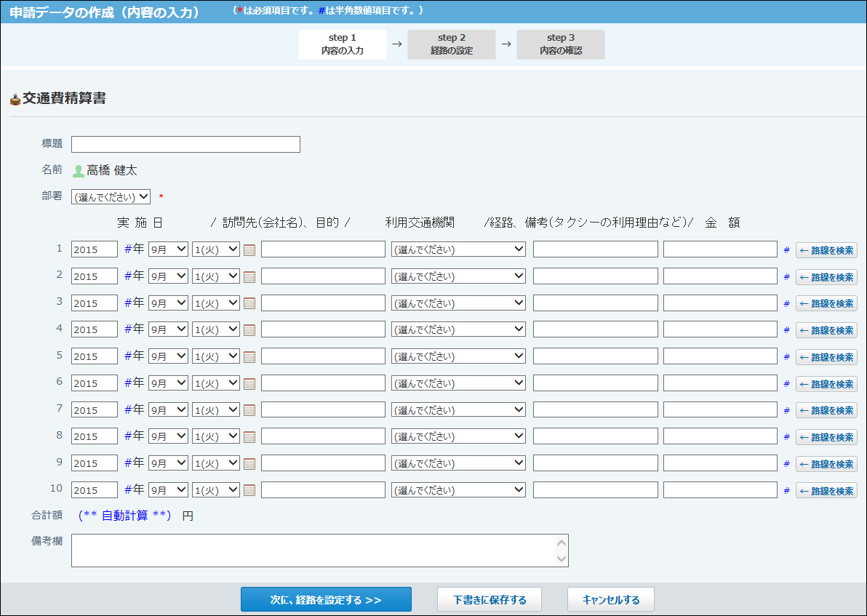This screenshot has height=616, width=867.
Task: Click the 標題 text field
Action: tap(185, 144)
